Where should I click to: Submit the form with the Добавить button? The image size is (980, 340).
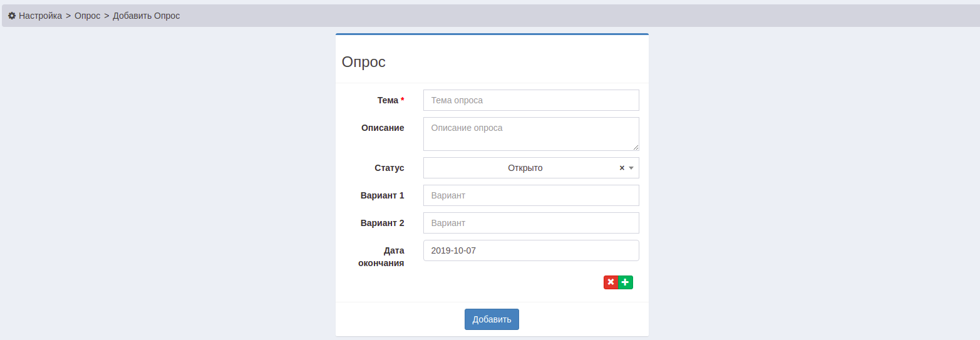[x=492, y=319]
